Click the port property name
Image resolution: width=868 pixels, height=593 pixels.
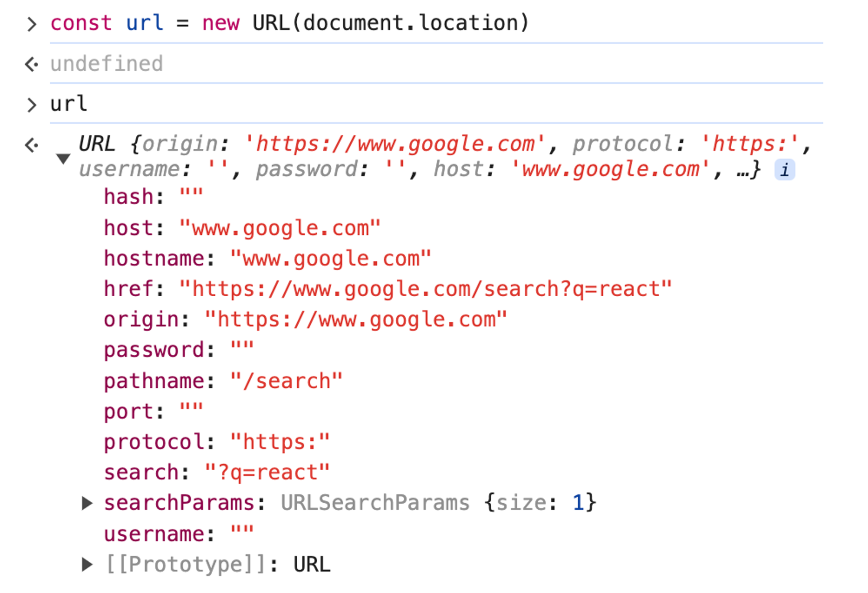pyautogui.click(x=128, y=412)
